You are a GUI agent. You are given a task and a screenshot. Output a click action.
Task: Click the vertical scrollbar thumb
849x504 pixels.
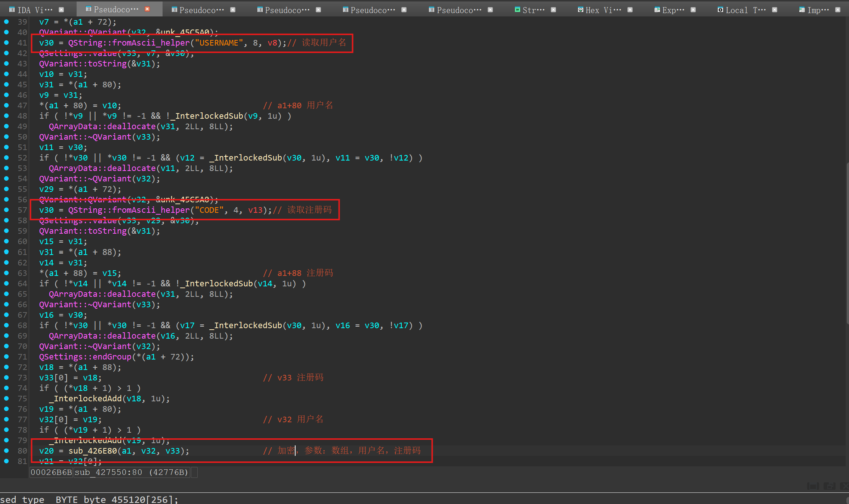pyautogui.click(x=847, y=243)
